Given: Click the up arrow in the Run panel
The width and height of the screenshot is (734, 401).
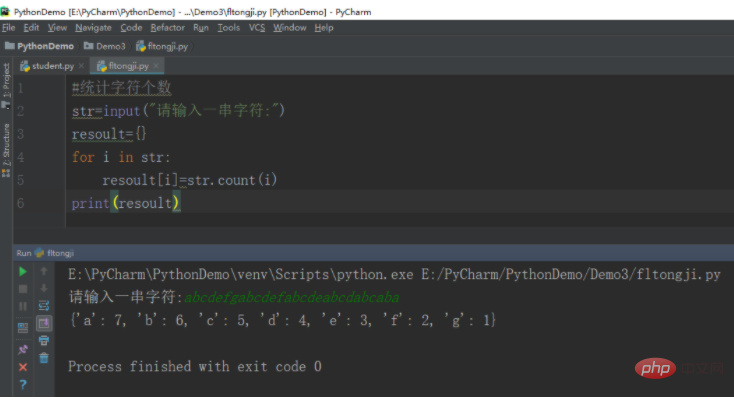Looking at the screenshot, I should pos(44,271).
